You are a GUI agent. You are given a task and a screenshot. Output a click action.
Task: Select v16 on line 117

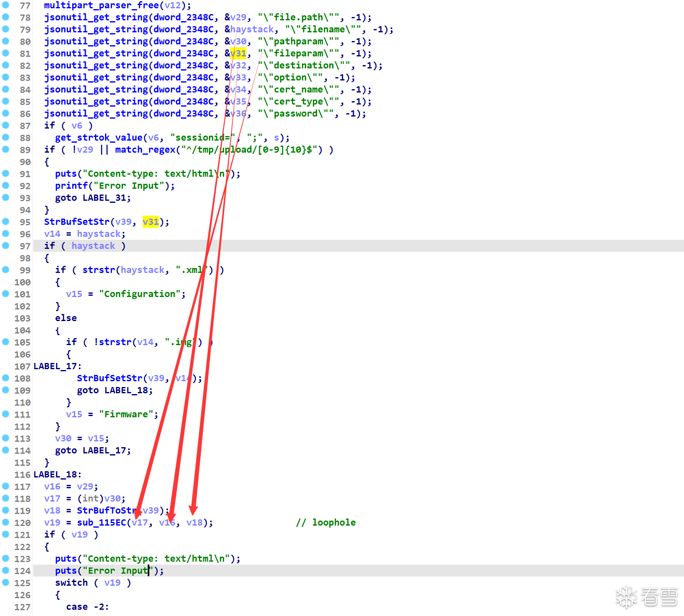(x=52, y=487)
